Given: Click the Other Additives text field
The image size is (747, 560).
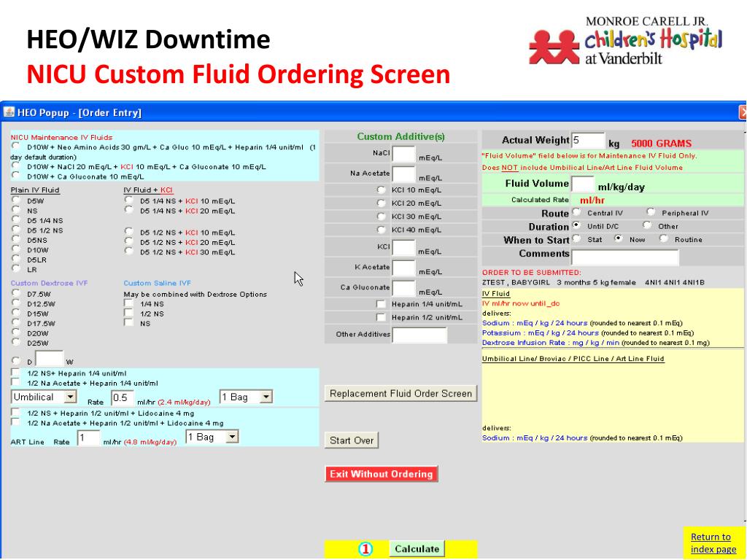Looking at the screenshot, I should (x=419, y=335).
